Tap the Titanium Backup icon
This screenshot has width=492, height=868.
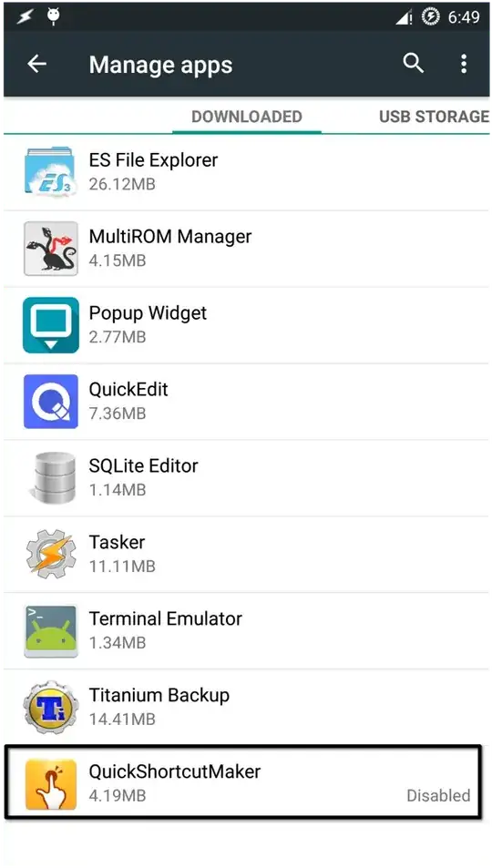pos(50,707)
